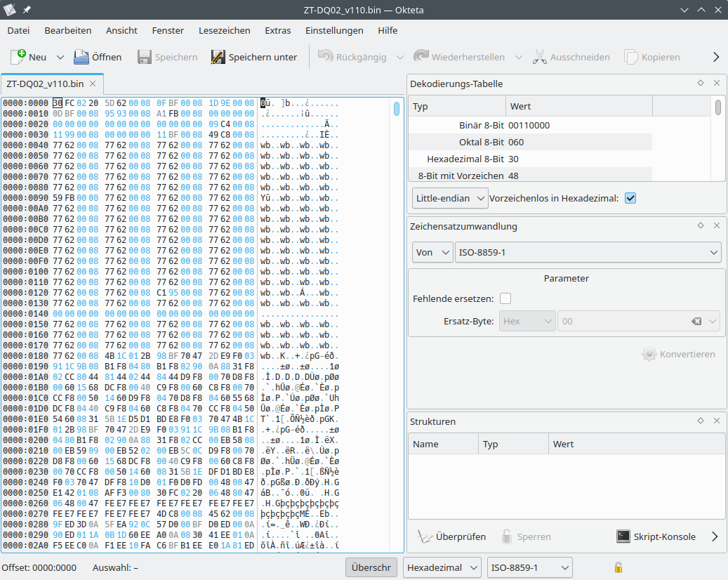The width and height of the screenshot is (728, 580).
Task: Open the Lesezeichen menu
Action: click(x=224, y=30)
